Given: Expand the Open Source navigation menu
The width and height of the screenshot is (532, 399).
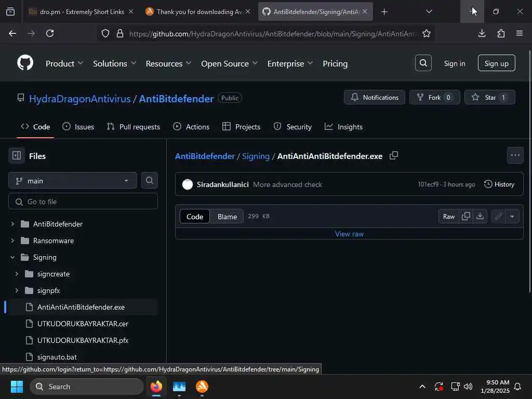Looking at the screenshot, I should coord(229,63).
